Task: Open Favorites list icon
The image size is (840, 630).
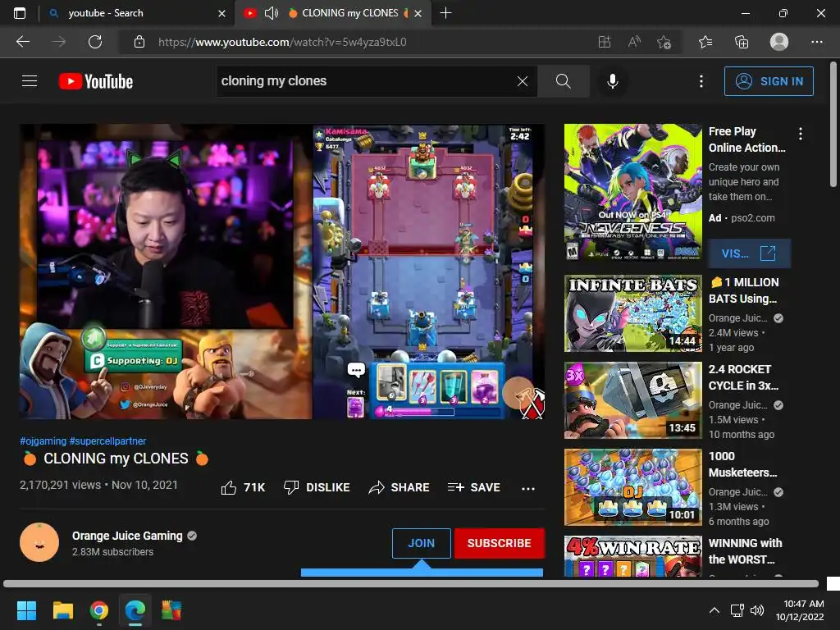Action: click(x=705, y=42)
